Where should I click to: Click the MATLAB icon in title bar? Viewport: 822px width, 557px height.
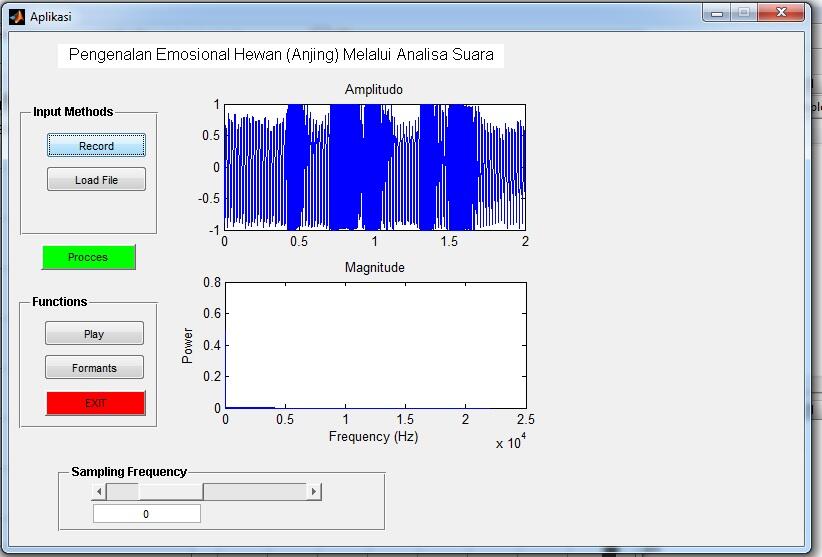pos(16,16)
